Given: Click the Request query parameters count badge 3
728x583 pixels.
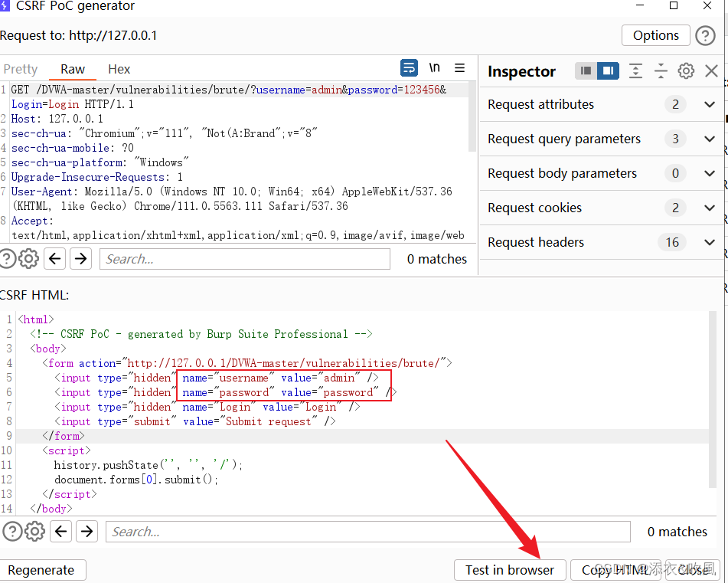Looking at the screenshot, I should [x=675, y=139].
